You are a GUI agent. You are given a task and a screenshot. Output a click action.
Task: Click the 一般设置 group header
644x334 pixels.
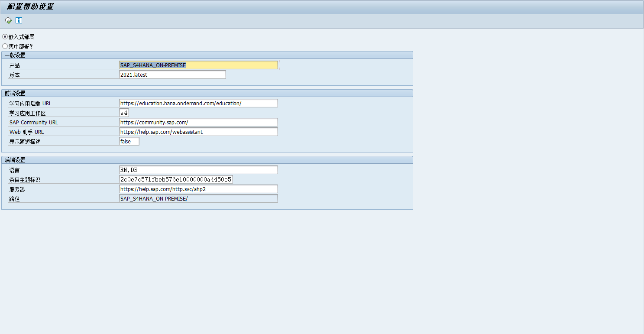point(207,55)
